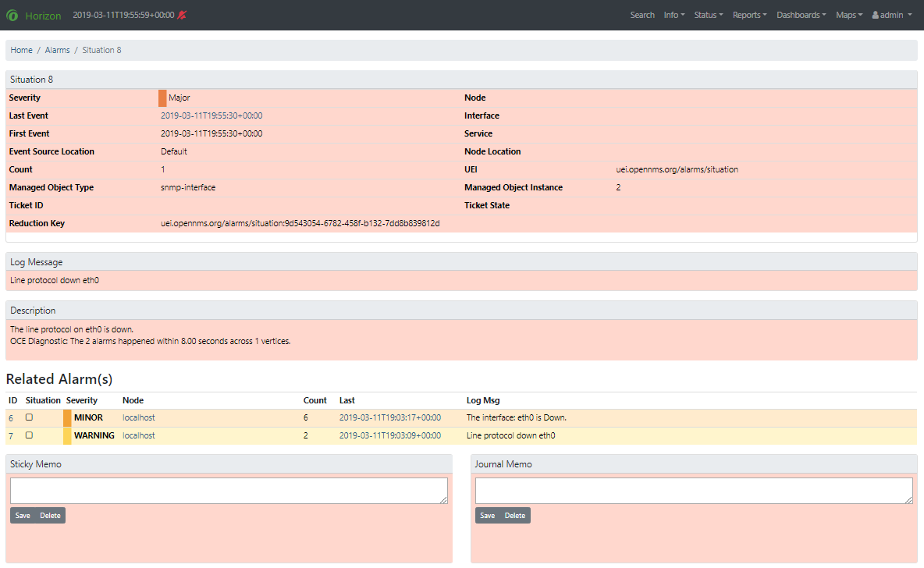The height and width of the screenshot is (568, 924).
Task: Open the localhost node for MINOR alarm
Action: 139,417
